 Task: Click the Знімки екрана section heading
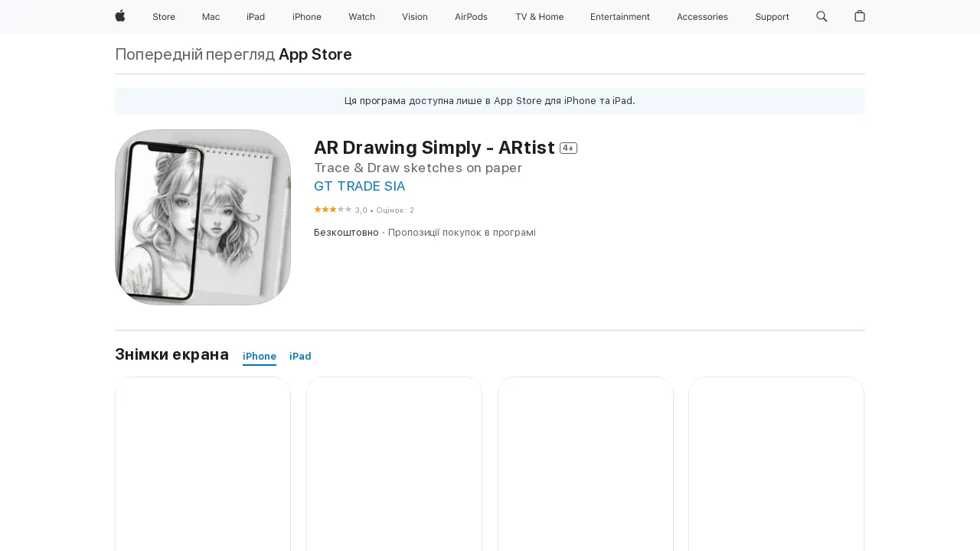tap(171, 354)
